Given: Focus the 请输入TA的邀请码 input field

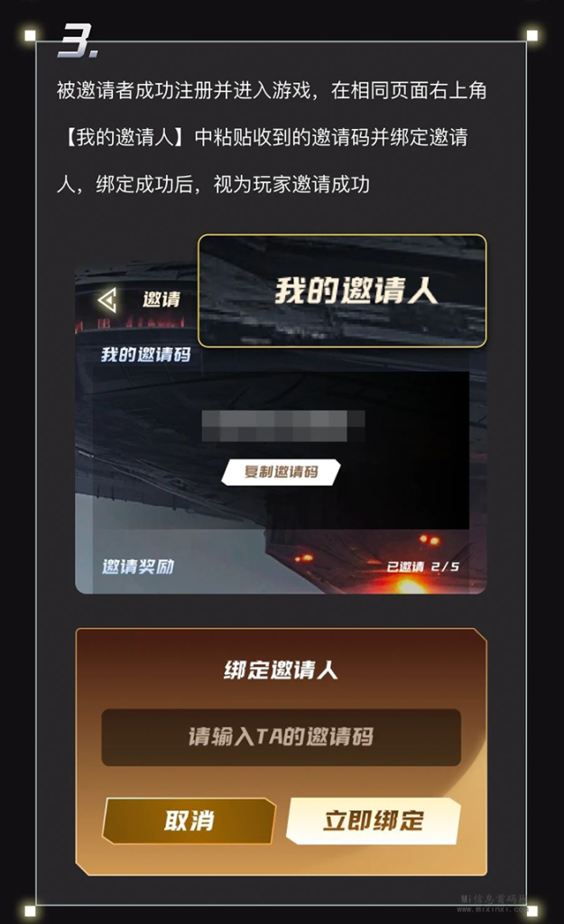Looking at the screenshot, I should (x=282, y=737).
